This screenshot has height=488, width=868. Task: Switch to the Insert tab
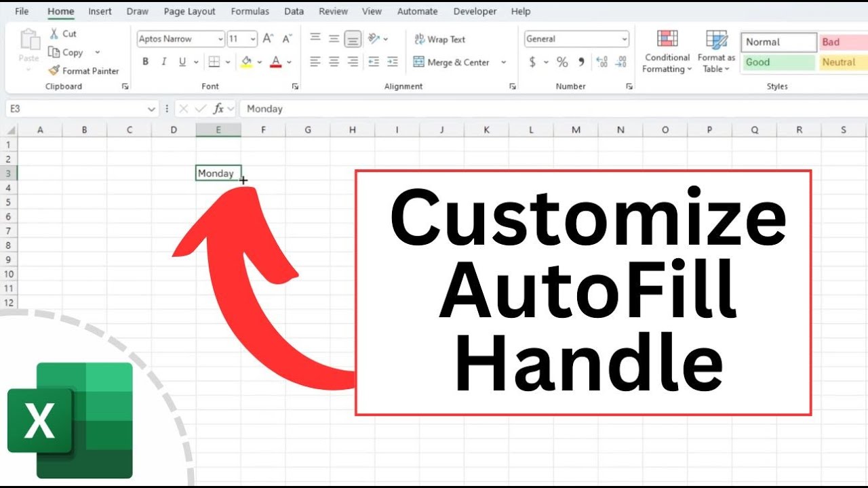pyautogui.click(x=100, y=12)
